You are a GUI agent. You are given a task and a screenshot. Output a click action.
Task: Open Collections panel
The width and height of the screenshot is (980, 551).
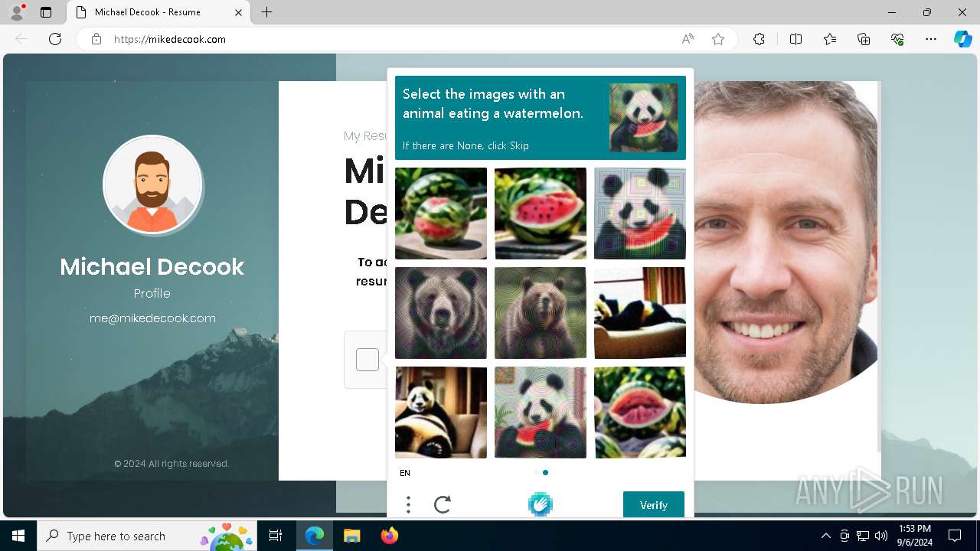pyautogui.click(x=864, y=39)
